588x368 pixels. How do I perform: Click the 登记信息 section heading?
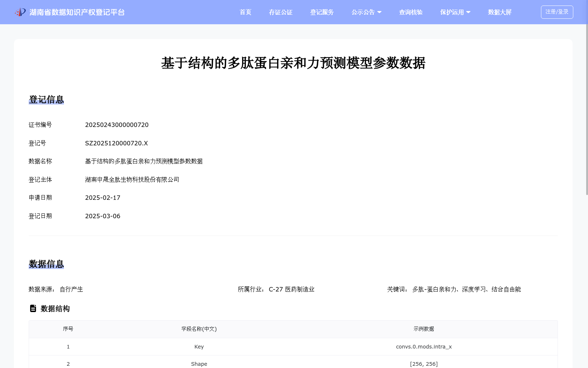(46, 100)
